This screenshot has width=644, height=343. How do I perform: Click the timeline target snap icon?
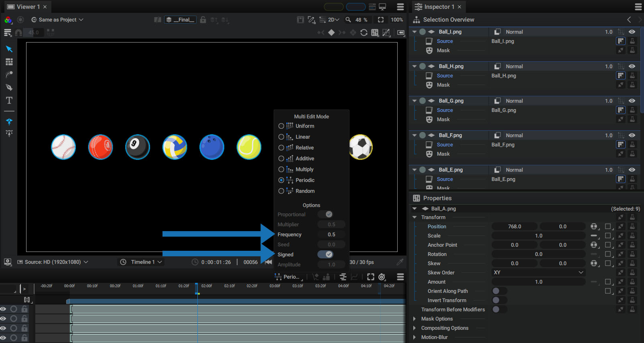[x=382, y=277]
